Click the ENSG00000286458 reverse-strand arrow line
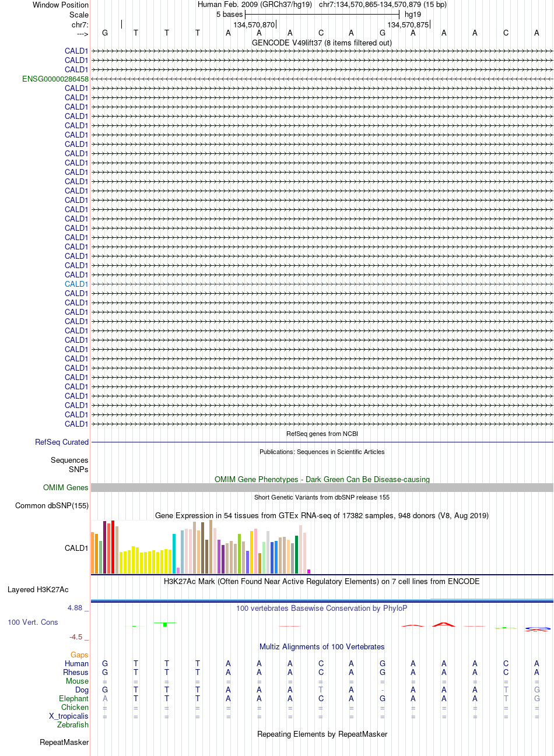The width and height of the screenshot is (554, 756). 322,79
